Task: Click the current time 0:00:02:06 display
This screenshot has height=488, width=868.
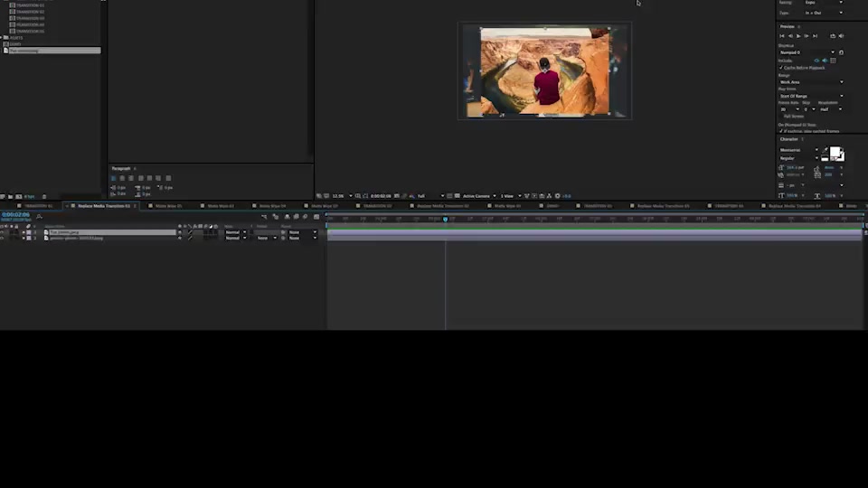Action: tap(15, 215)
